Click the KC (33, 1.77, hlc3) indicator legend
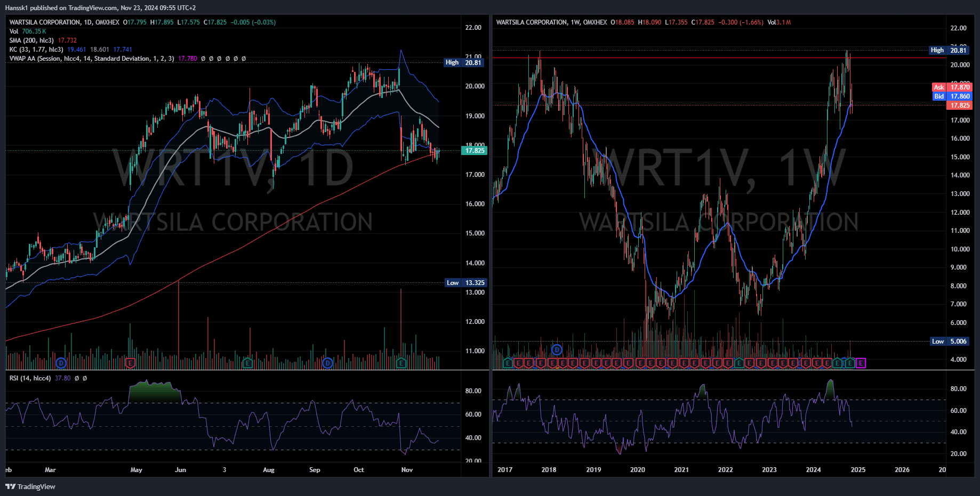 point(71,50)
